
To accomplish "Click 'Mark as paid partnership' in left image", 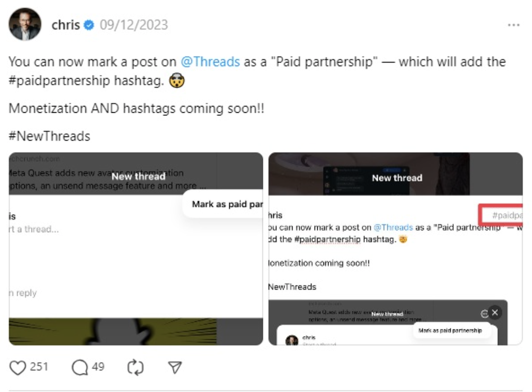I will pyautogui.click(x=227, y=204).
